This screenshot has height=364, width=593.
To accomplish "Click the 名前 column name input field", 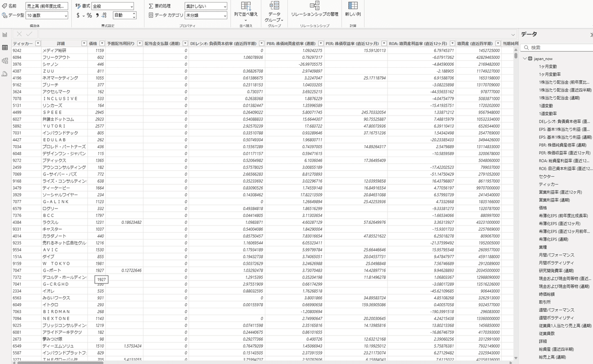I will click(47, 6).
